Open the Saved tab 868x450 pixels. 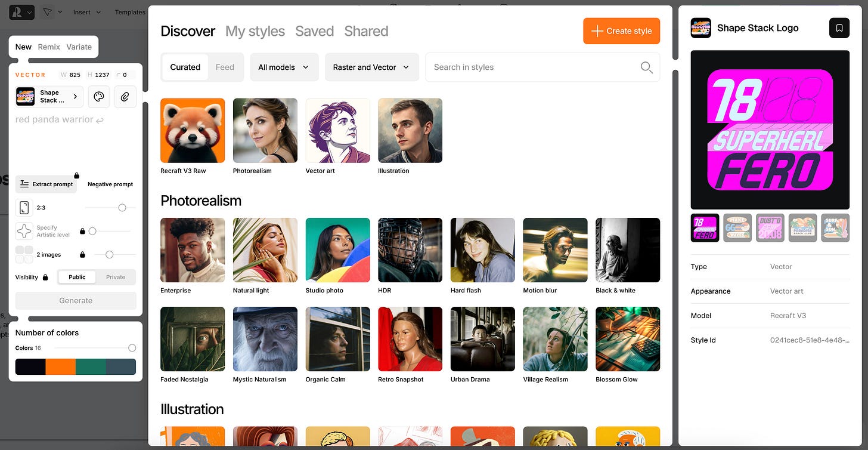314,31
